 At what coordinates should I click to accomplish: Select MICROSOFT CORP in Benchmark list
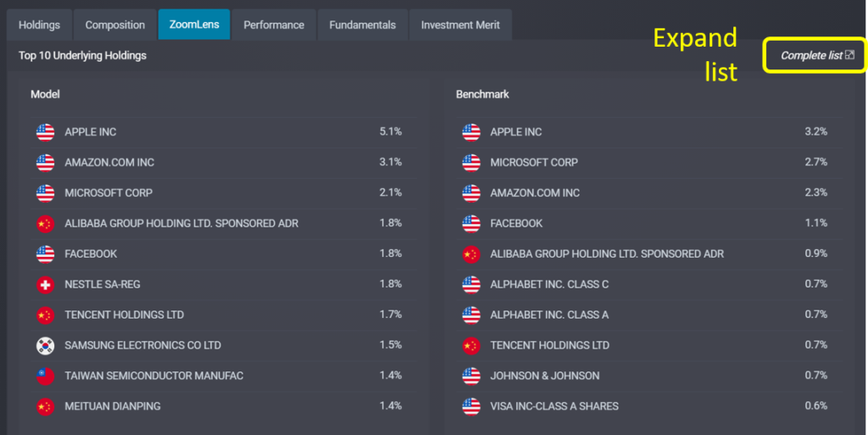(534, 163)
